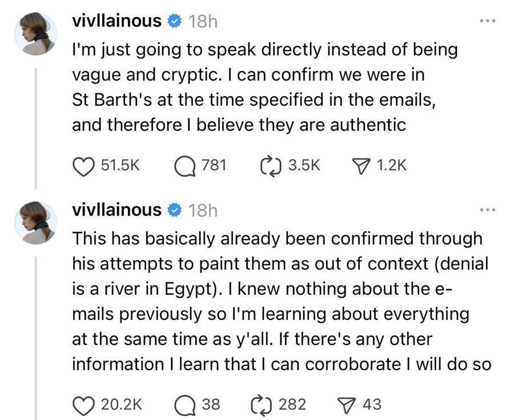
Task: Like the second post about denial
Action: [84, 405]
